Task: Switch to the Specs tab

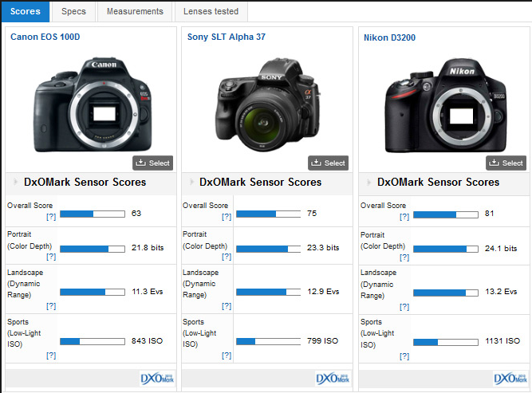Action: (x=73, y=11)
